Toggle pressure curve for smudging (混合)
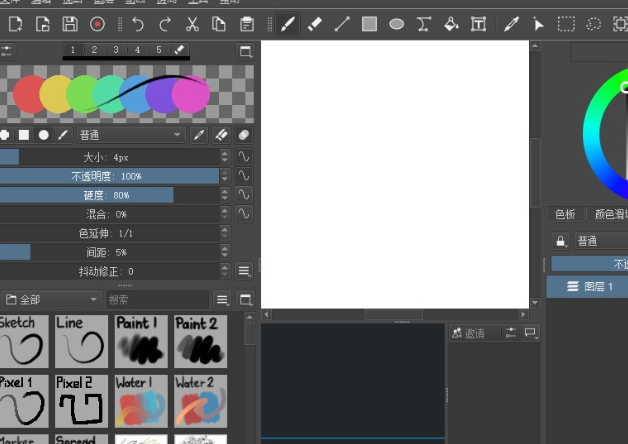The width and height of the screenshot is (628, 444). click(244, 213)
